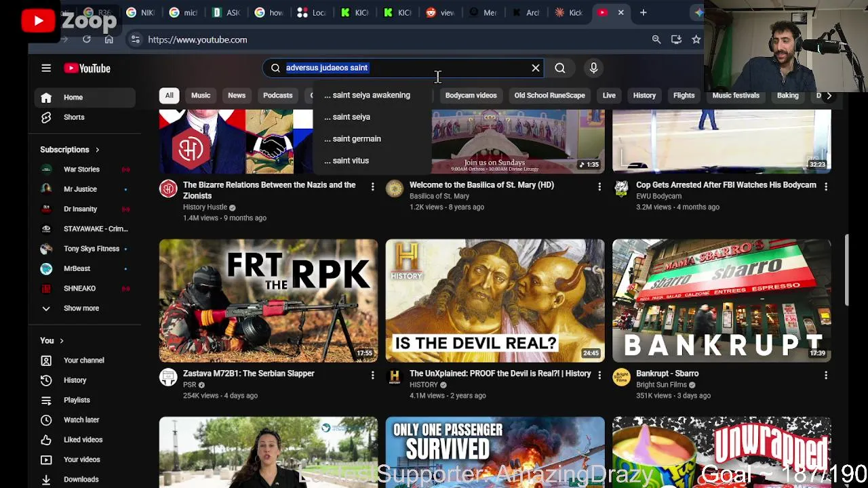868x488 pixels.
Task: Open the FRT the RPK video thumbnail
Action: (269, 300)
